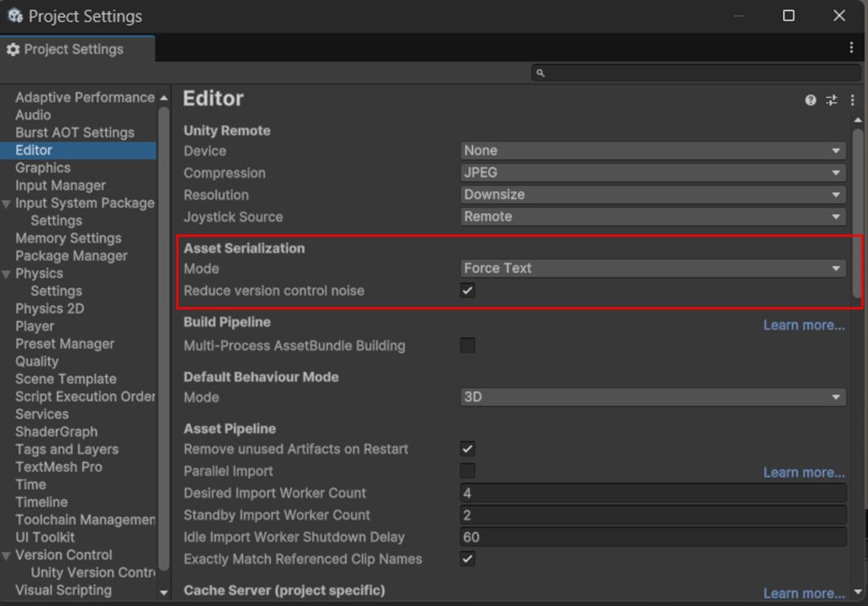Click Learn more link for Cache Server
This screenshot has width=868, height=606.
pyautogui.click(x=804, y=593)
